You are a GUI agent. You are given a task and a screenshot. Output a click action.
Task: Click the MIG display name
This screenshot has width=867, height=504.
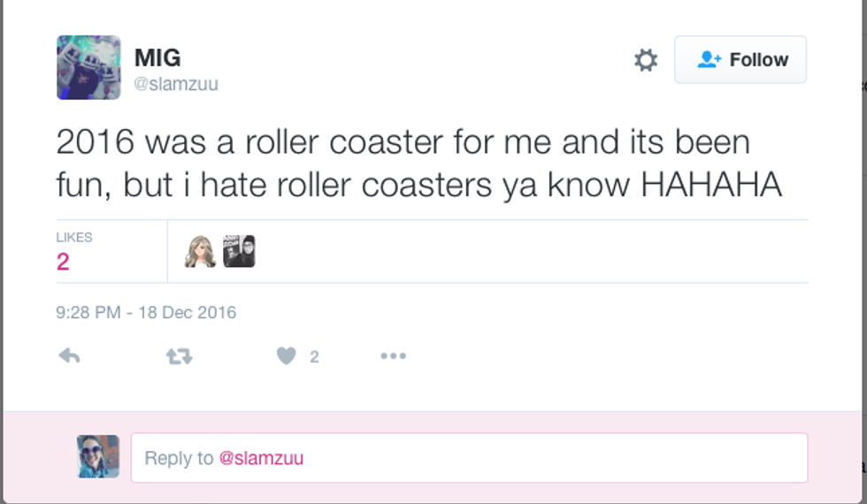[x=157, y=58]
